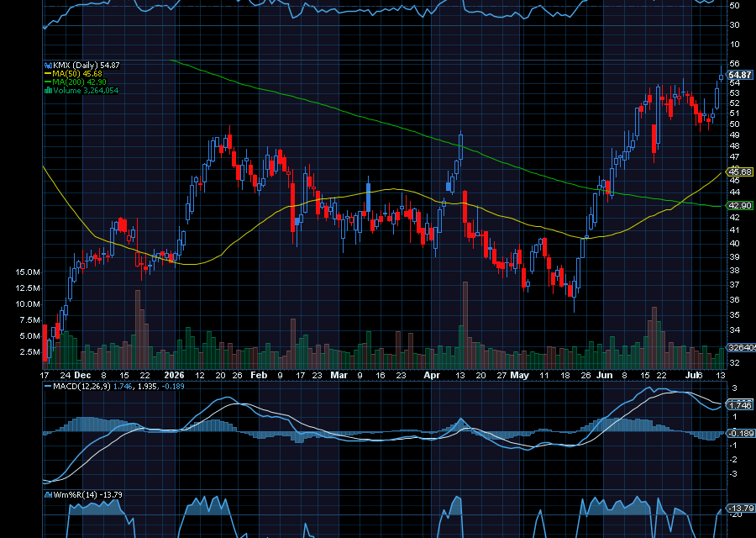Click the 10.0M volume axis label
Viewport: 756px width, 538px height.
point(28,304)
